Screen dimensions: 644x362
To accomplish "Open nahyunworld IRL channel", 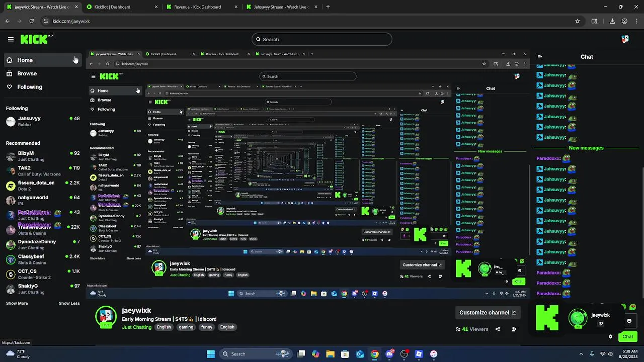I will coord(42,200).
